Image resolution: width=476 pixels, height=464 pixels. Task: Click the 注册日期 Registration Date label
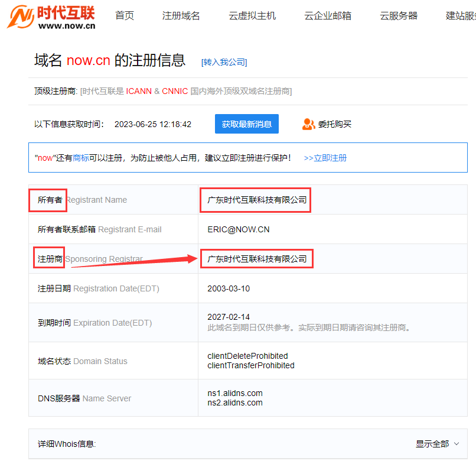tap(99, 288)
